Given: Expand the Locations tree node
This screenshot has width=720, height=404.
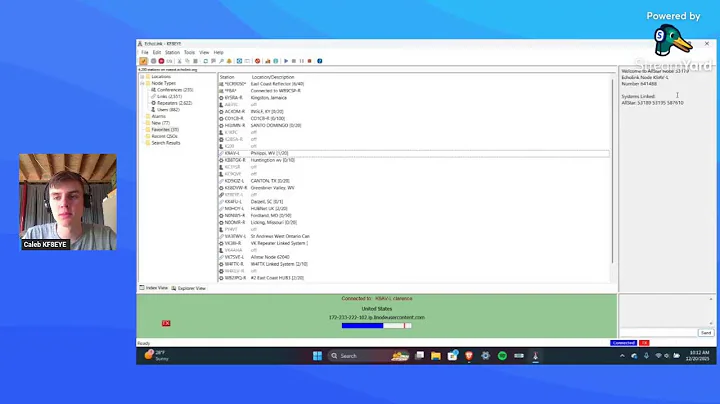Looking at the screenshot, I should [x=142, y=77].
